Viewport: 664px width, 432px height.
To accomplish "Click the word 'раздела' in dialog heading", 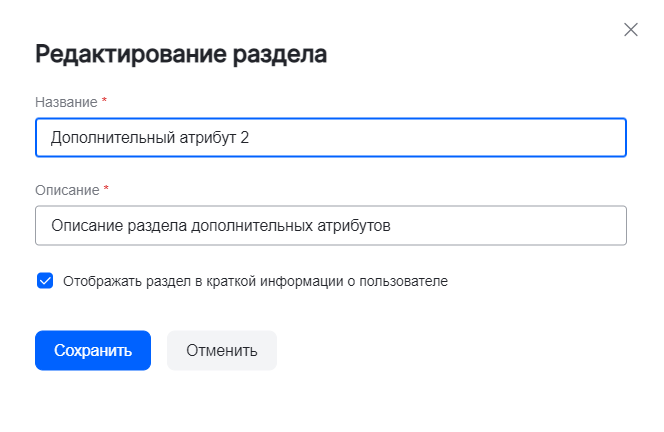I will click(x=283, y=54).
